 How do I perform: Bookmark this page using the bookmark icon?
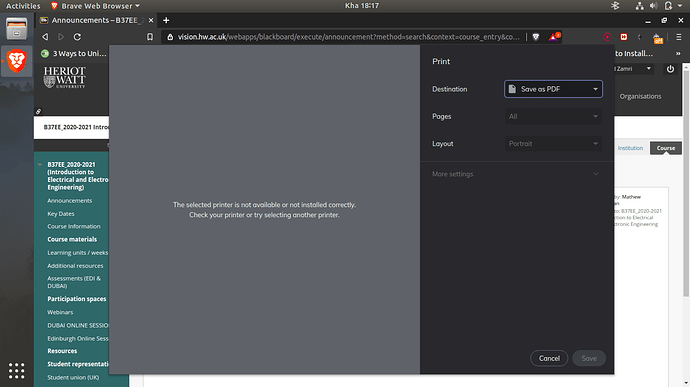click(150, 37)
